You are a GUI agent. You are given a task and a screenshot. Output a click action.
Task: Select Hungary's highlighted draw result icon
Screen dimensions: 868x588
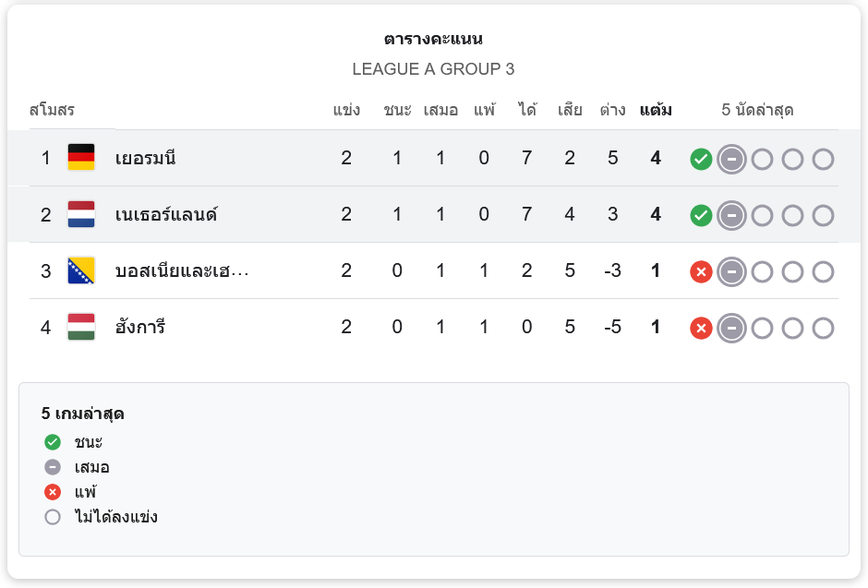click(731, 328)
